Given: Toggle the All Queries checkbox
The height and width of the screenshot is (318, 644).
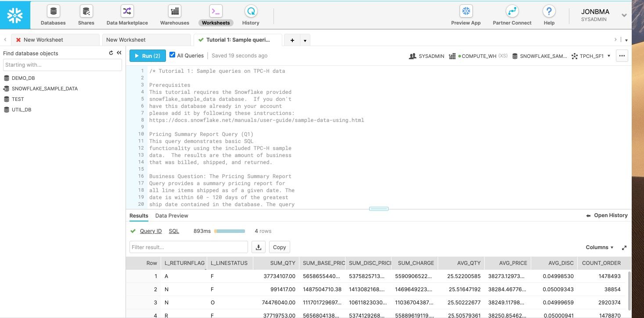Looking at the screenshot, I should click(x=172, y=55).
